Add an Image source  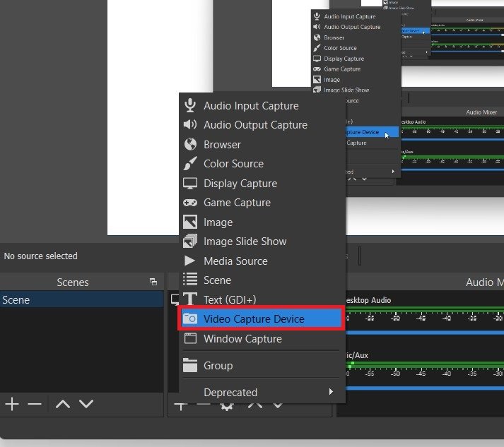coord(218,222)
